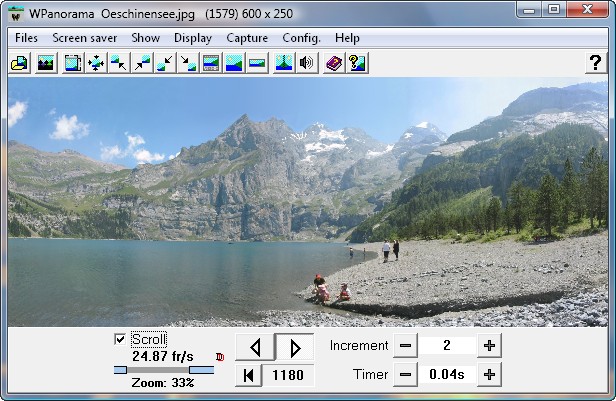The width and height of the screenshot is (616, 401).
Task: Jump to panorama start button
Action: 248,375
